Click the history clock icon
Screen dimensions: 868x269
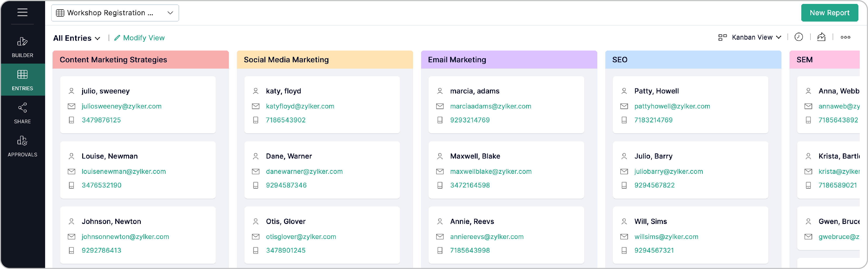pos(798,37)
